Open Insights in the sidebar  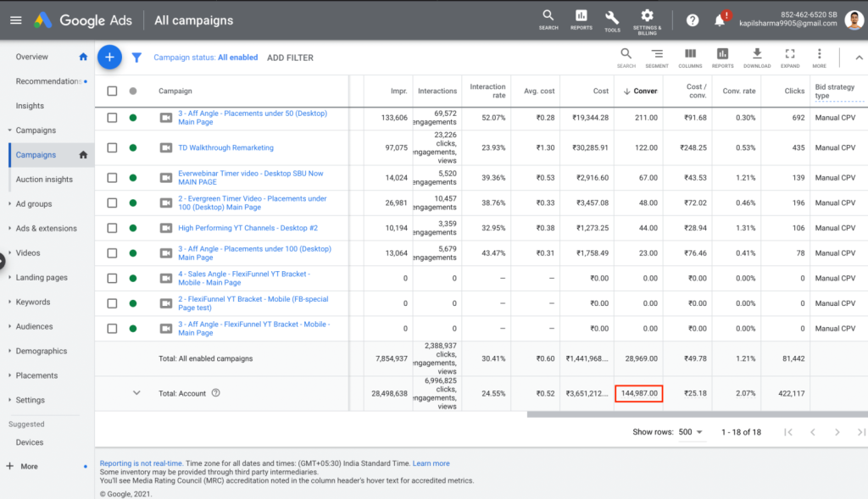click(30, 106)
